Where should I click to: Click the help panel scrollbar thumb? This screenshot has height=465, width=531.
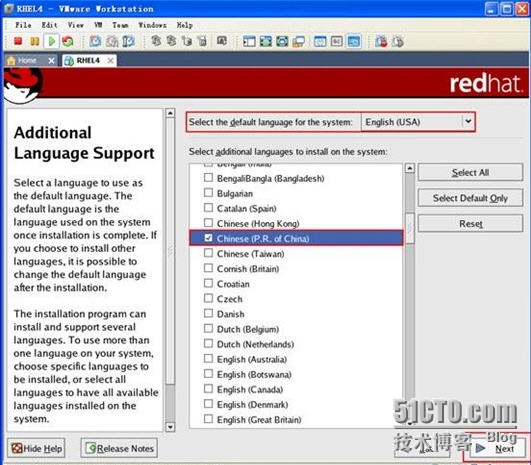click(170, 251)
